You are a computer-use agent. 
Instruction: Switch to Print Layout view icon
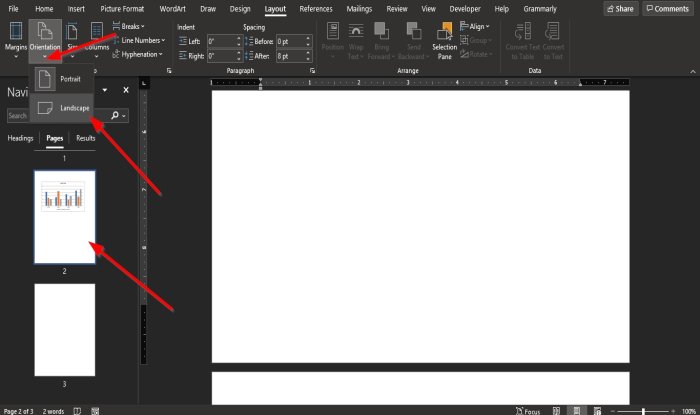[x=576, y=411]
